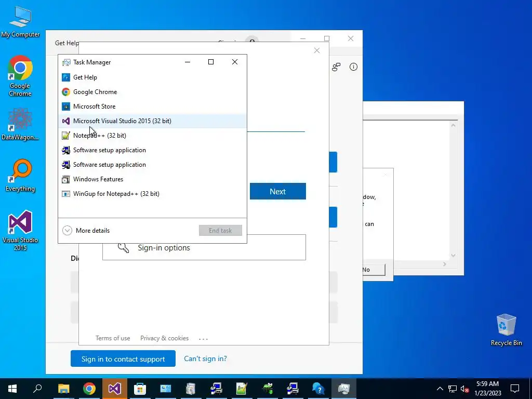The height and width of the screenshot is (399, 532).
Task: Open the Recycle Bin desktop icon
Action: pyautogui.click(x=506, y=329)
